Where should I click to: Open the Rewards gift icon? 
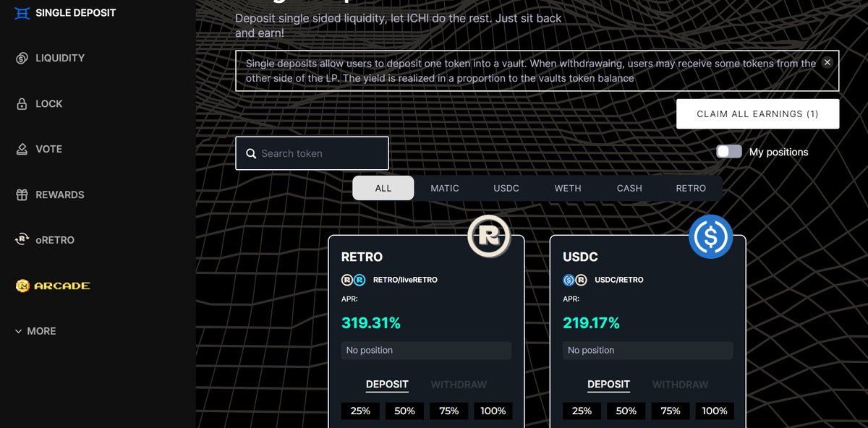(x=22, y=194)
